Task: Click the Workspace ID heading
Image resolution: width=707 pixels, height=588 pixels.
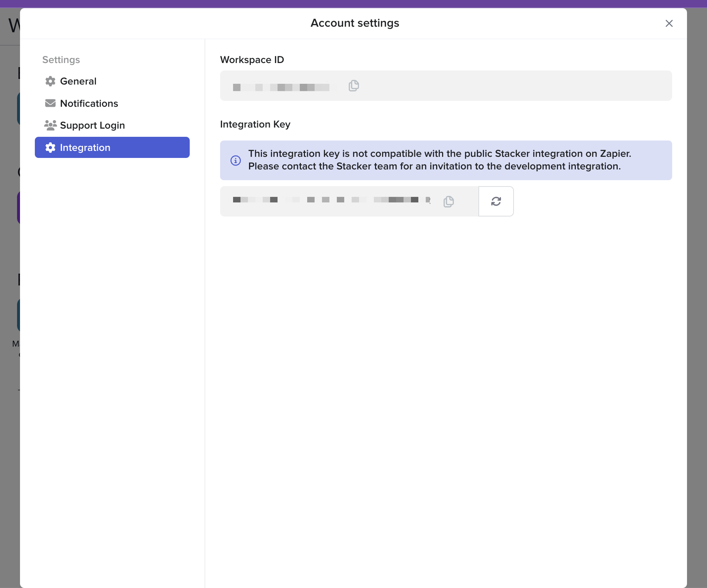Action: [x=252, y=60]
